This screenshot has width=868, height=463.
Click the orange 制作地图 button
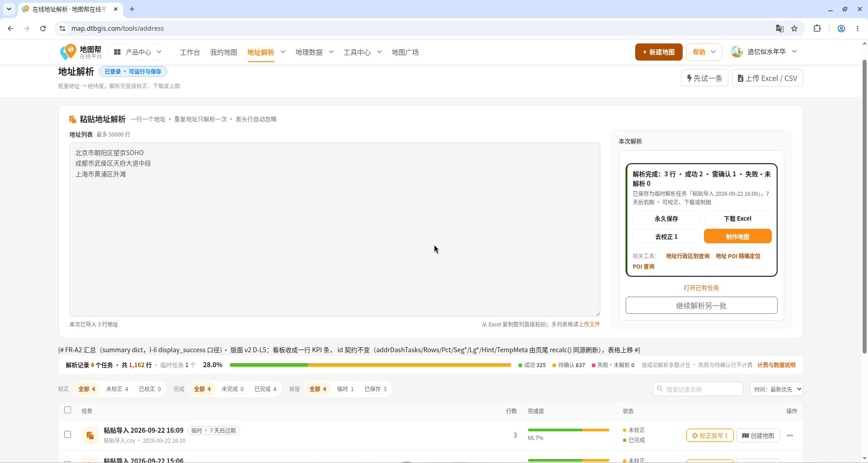(x=737, y=236)
